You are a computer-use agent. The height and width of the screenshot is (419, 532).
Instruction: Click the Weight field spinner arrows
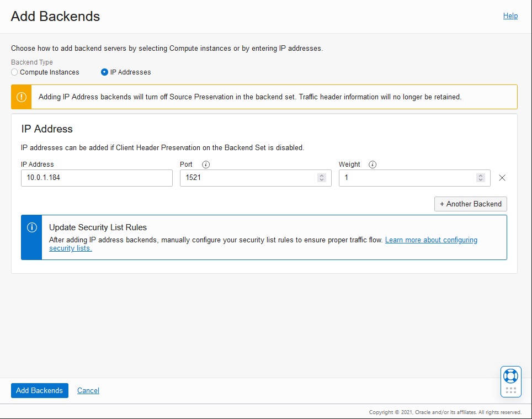pyautogui.click(x=481, y=178)
